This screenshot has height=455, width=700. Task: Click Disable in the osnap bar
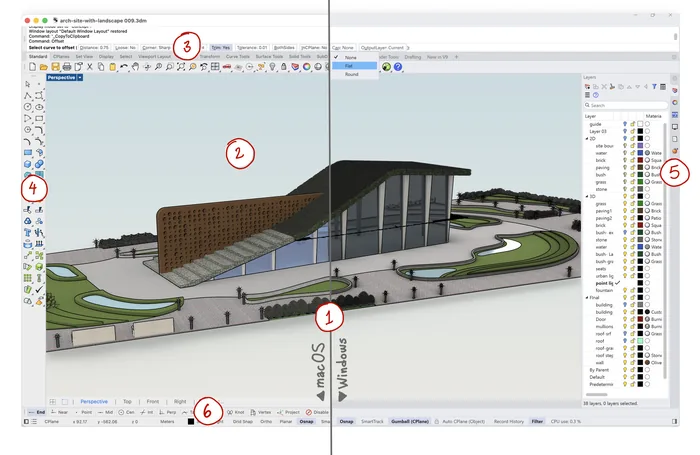[317, 412]
